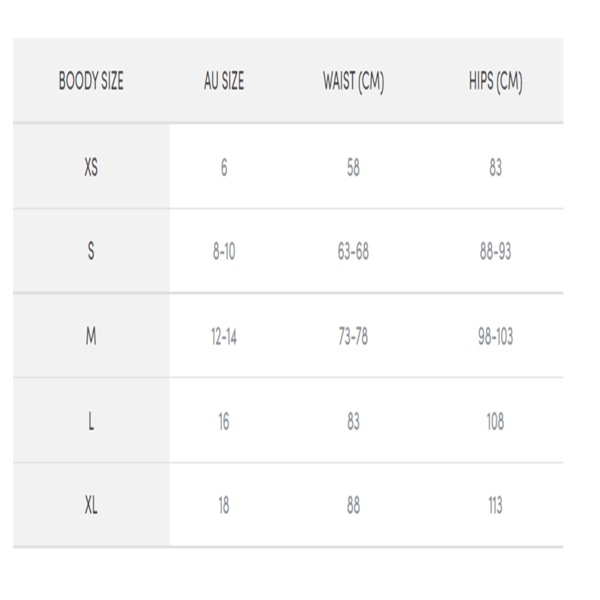
Task: Click hips value 88-93 cell
Action: pos(496,252)
